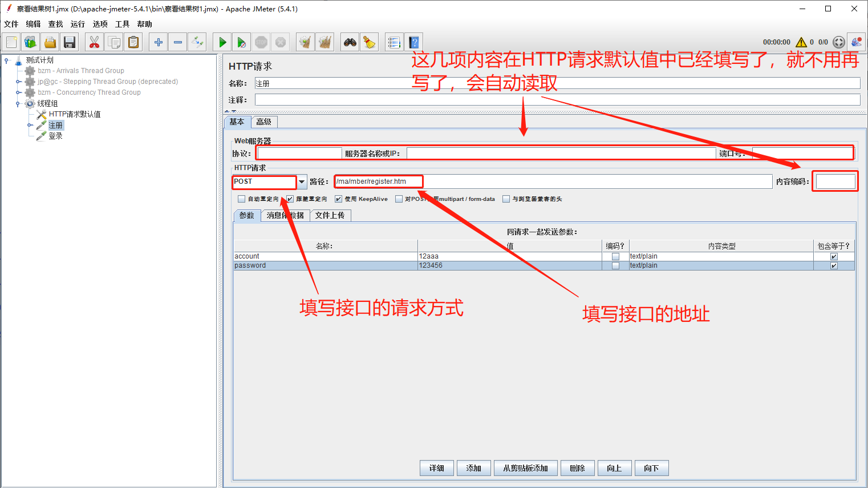Click the 从剪贴板添加 button

tap(526, 468)
